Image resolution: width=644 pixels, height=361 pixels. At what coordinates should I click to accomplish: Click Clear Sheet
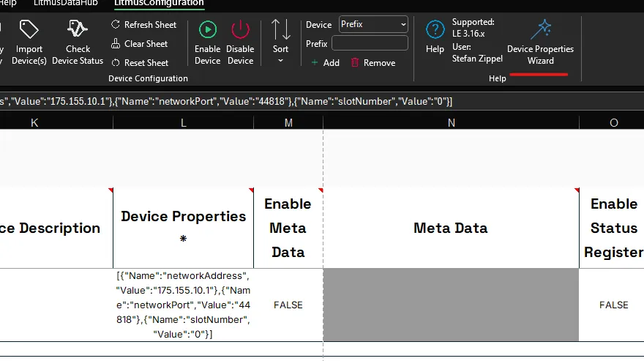coord(140,44)
